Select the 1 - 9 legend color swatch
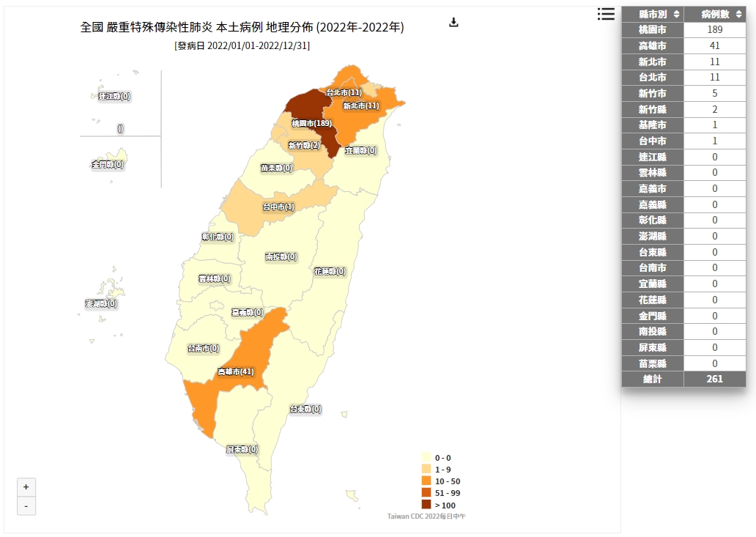 [x=426, y=469]
